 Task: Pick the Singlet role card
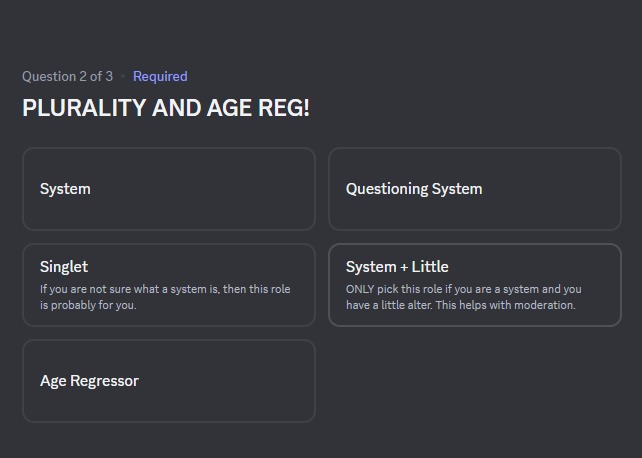tap(169, 285)
